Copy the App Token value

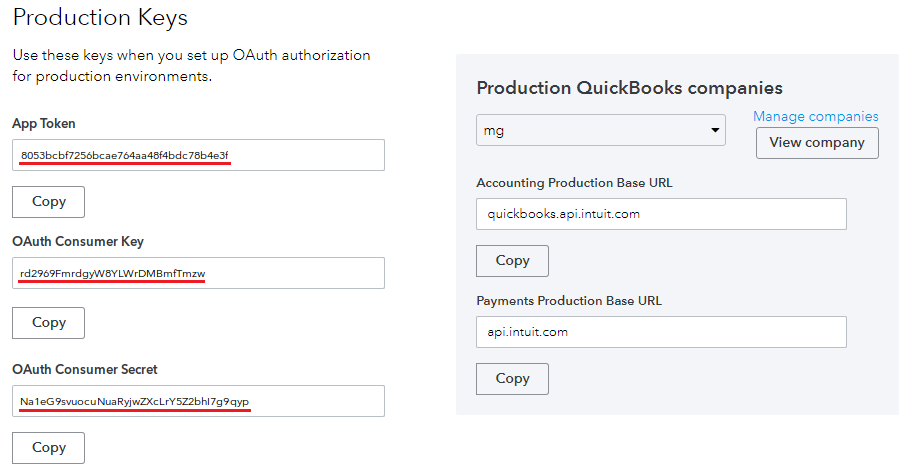click(49, 202)
